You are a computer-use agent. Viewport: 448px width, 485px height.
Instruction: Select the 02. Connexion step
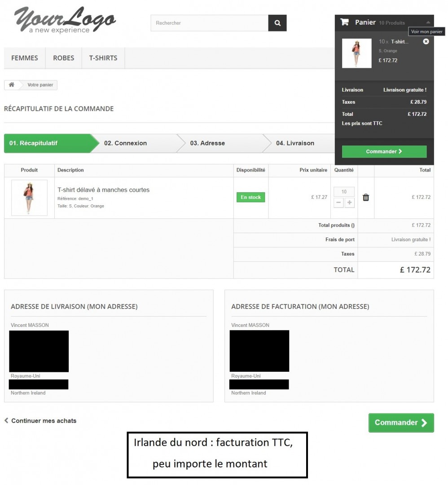tap(126, 143)
